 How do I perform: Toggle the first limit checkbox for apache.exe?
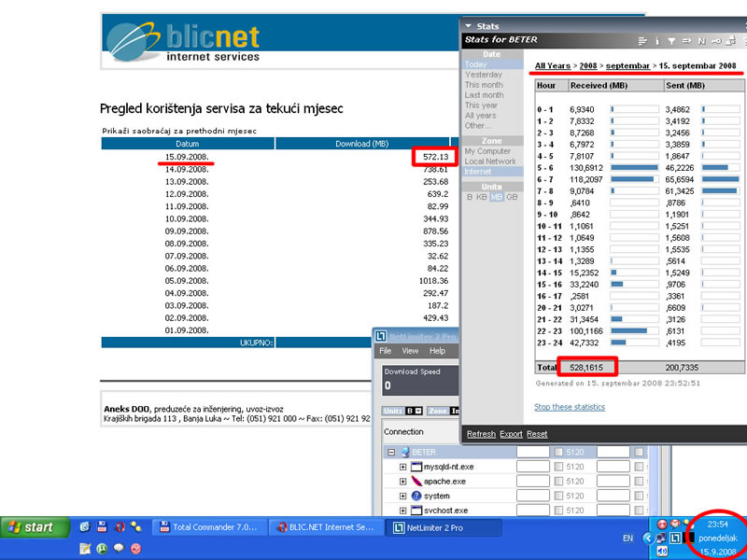[558, 481]
